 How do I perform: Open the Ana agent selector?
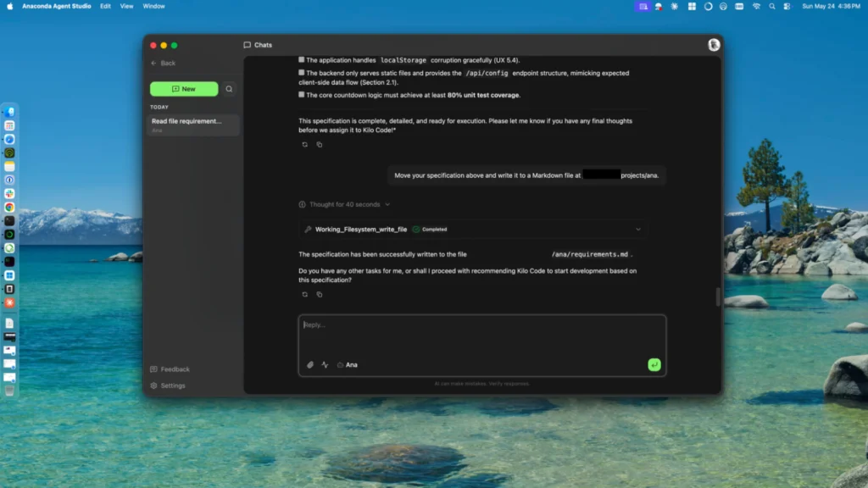pyautogui.click(x=347, y=364)
